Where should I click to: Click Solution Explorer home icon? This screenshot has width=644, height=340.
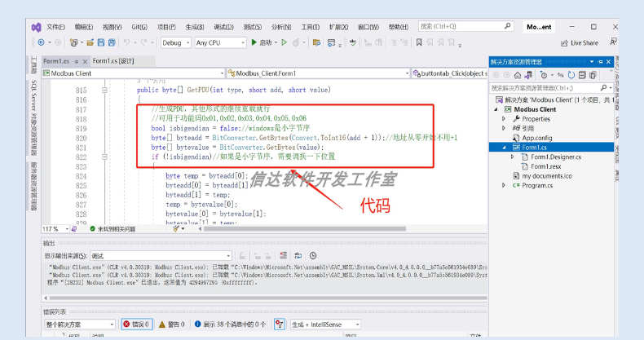[518, 75]
